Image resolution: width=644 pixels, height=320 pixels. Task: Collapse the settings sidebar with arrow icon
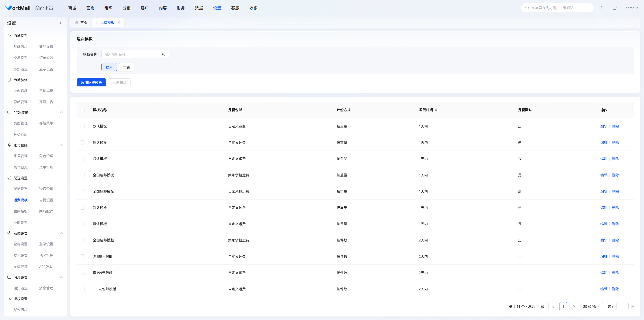click(60, 23)
